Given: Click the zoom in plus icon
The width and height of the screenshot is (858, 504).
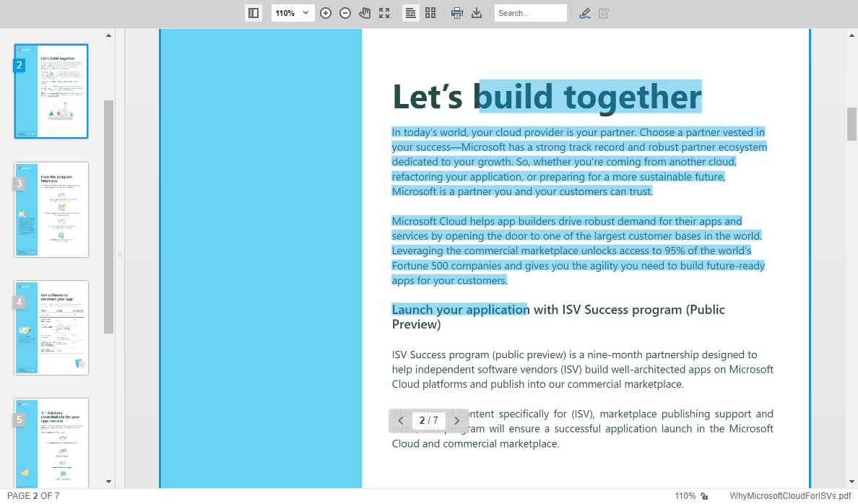Looking at the screenshot, I should click(x=326, y=13).
